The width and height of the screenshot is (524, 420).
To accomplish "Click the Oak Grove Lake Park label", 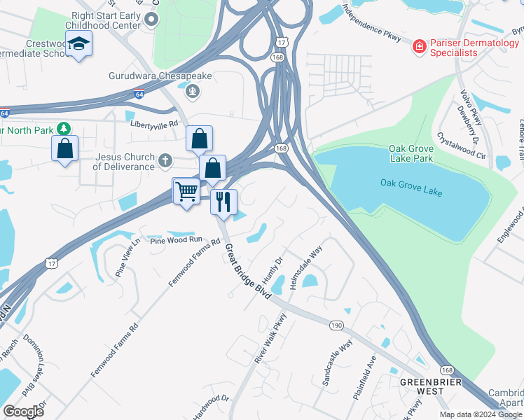I will click(411, 153).
